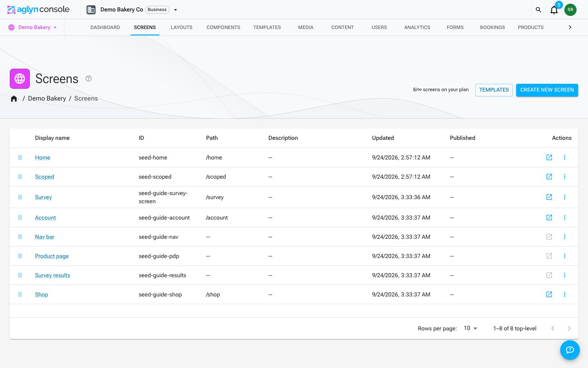Open the Nav bar screen link
Viewport: 588px width, 368px height.
point(45,237)
